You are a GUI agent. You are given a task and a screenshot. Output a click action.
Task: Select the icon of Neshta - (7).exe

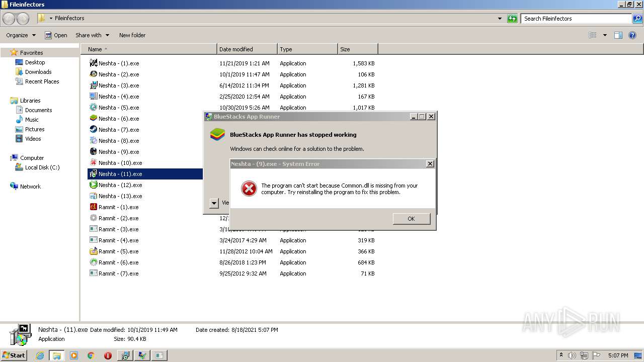click(x=93, y=129)
